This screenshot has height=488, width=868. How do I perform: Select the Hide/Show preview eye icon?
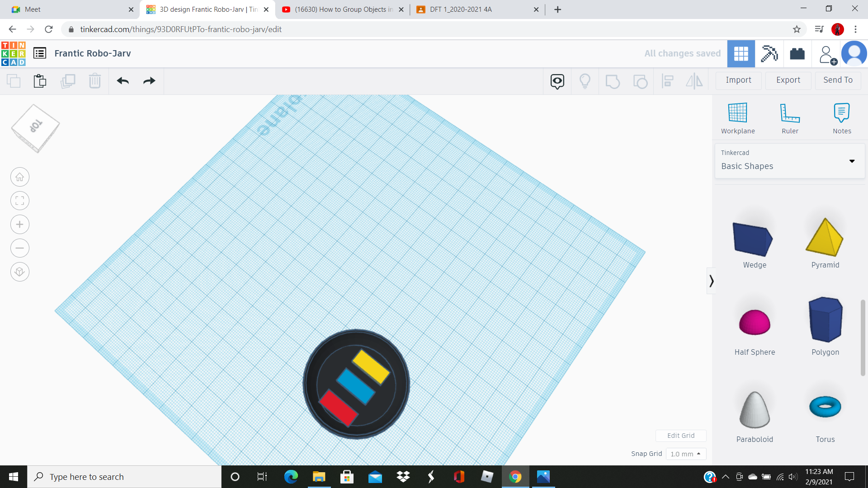[x=557, y=81]
